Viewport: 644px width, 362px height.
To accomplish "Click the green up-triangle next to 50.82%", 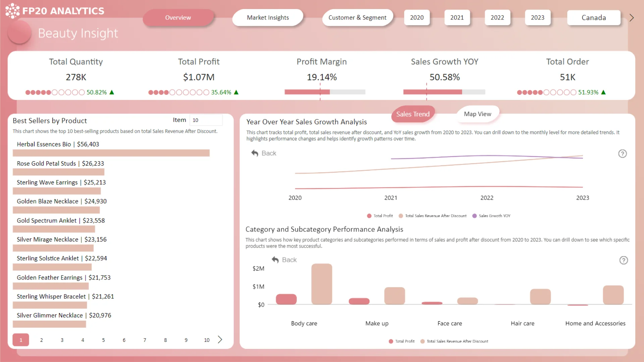I will [x=112, y=92].
